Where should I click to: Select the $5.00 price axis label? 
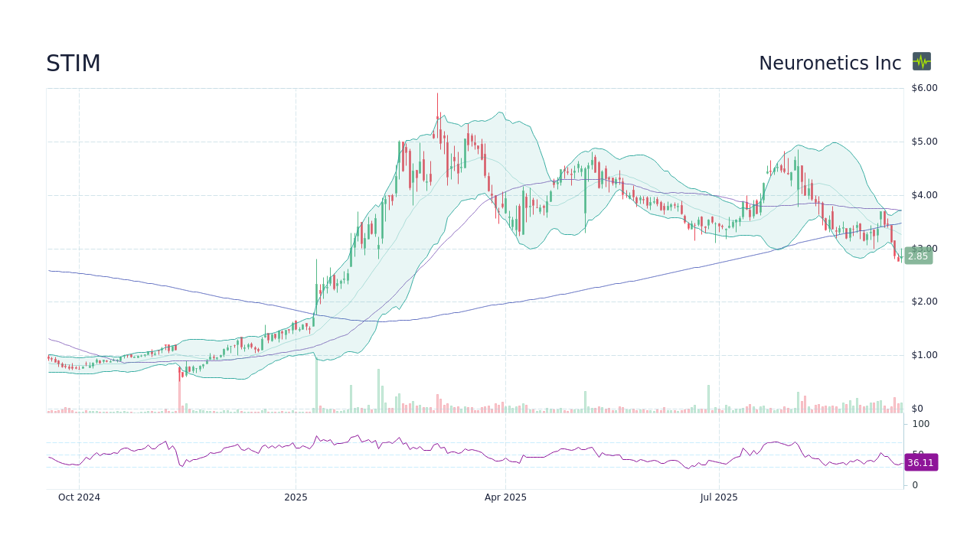pos(924,142)
